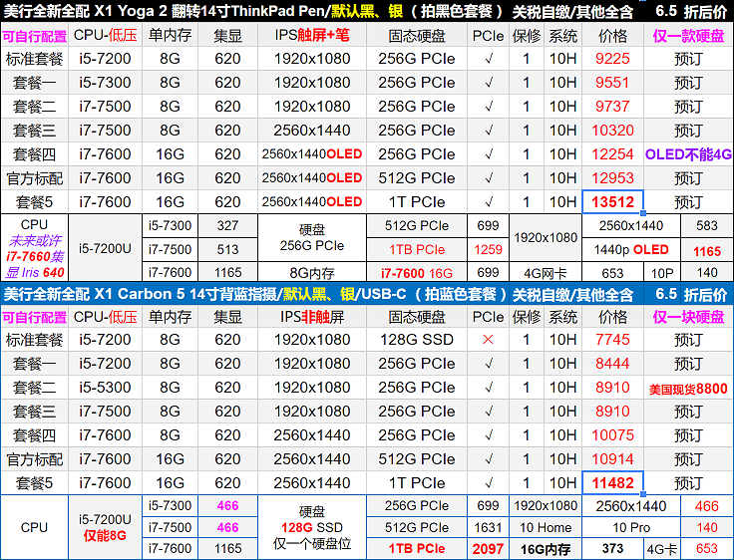Viewport: 734px width, 560px height.
Task: Click the 10320 price cell
Action: tap(612, 131)
